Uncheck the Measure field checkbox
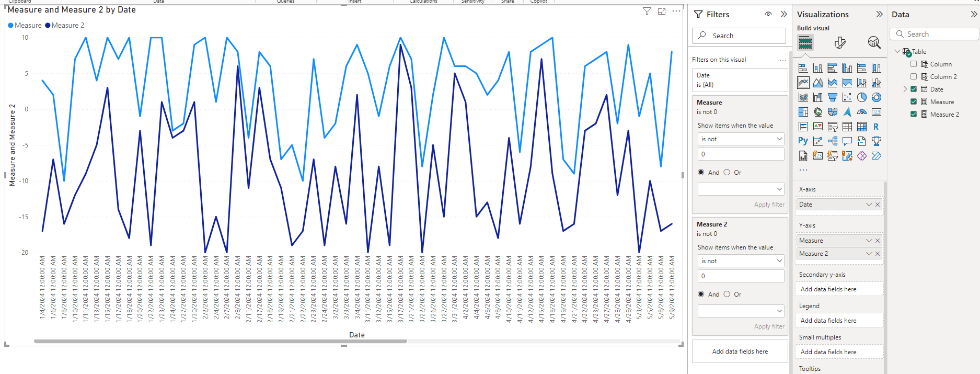Screen dimensions: 980x374 tap(914, 101)
